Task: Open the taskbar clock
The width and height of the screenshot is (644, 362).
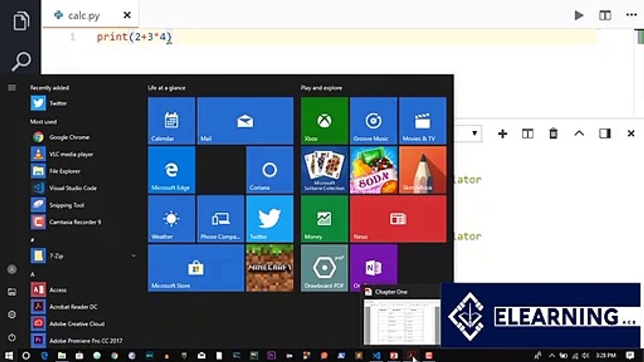Action: click(607, 355)
